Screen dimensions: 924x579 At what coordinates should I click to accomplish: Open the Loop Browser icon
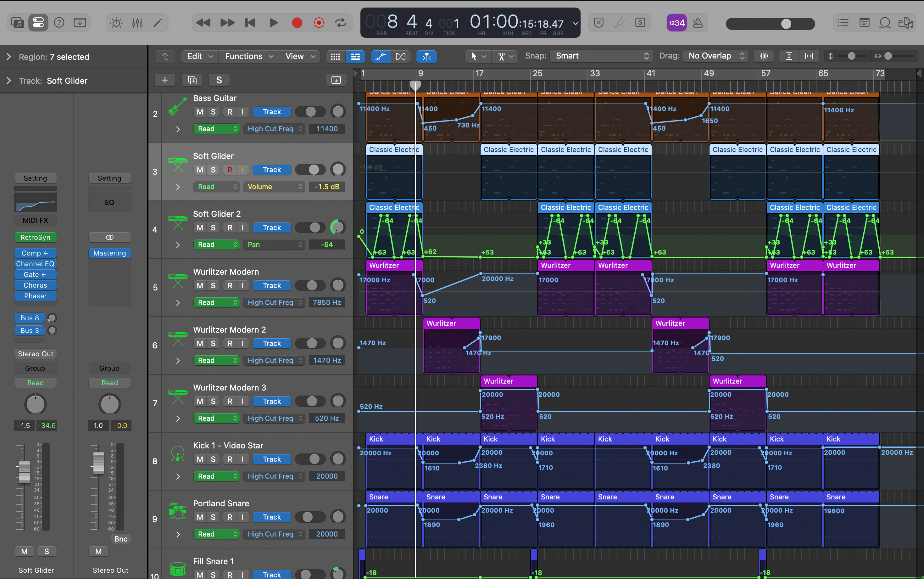pos(885,23)
